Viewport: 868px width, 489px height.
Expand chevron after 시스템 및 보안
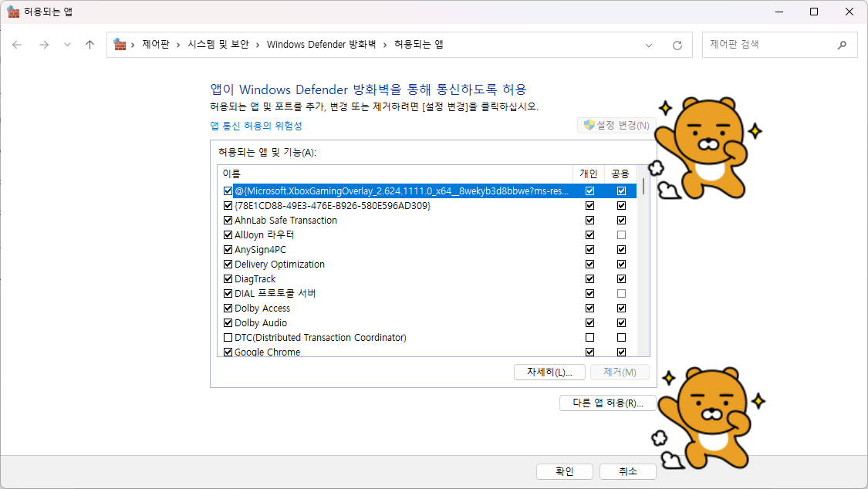point(258,45)
